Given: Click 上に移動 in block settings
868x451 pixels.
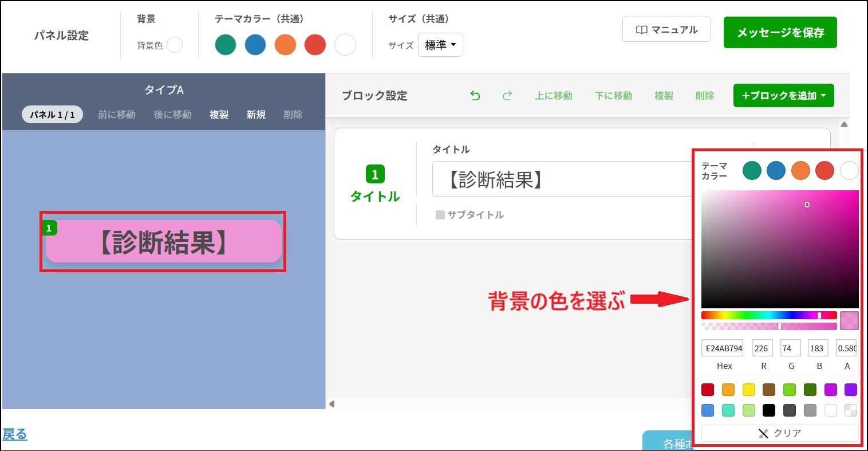Looking at the screenshot, I should click(x=554, y=96).
